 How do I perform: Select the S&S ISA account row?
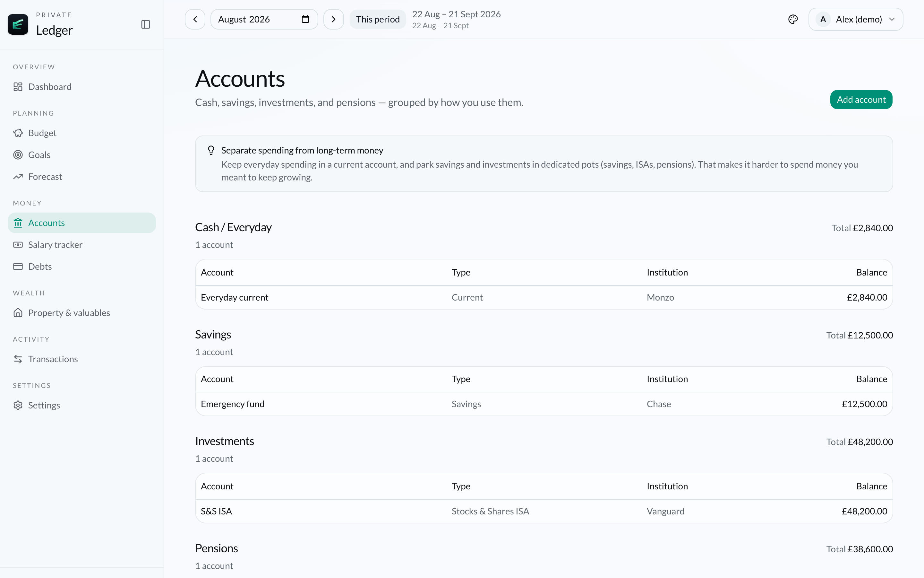pyautogui.click(x=544, y=511)
